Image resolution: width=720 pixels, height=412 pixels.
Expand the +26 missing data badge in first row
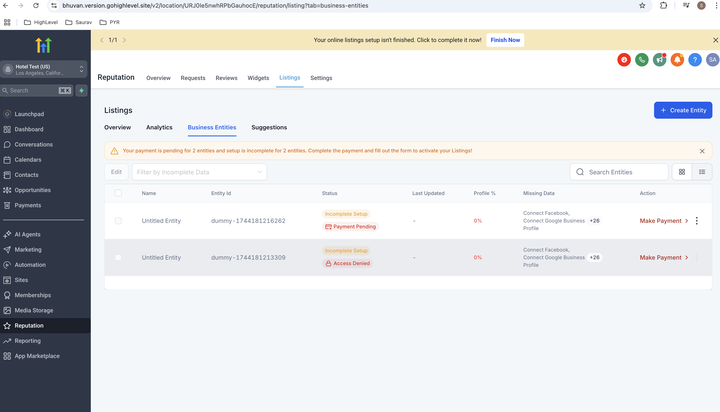click(594, 220)
